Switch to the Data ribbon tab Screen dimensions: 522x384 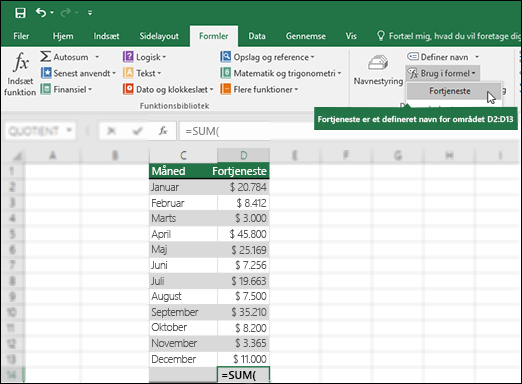257,36
